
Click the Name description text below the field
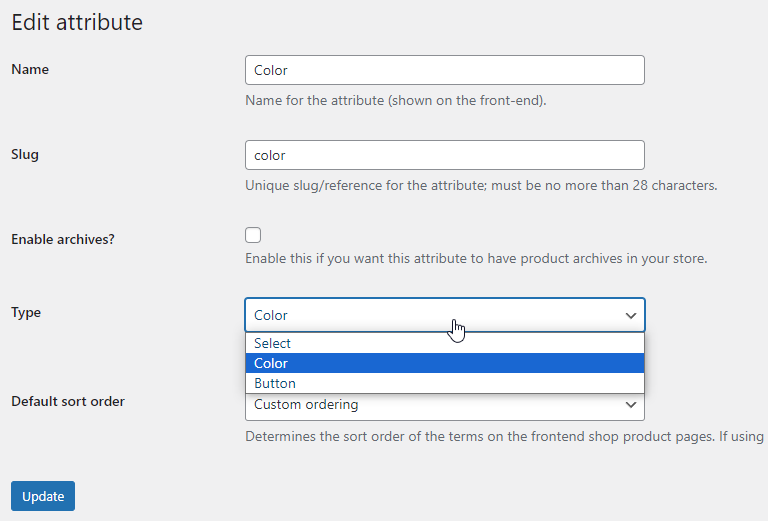[x=395, y=101]
